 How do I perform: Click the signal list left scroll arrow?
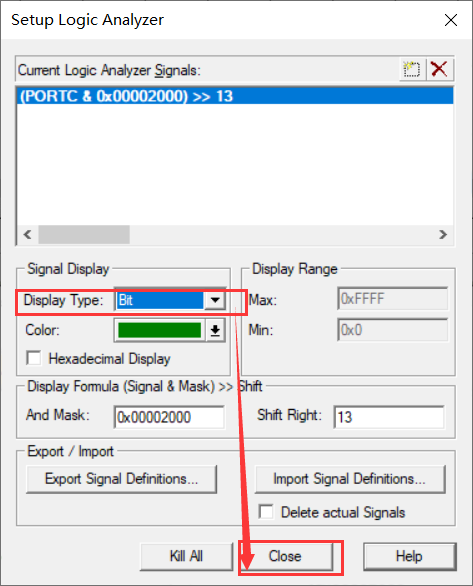[27, 235]
